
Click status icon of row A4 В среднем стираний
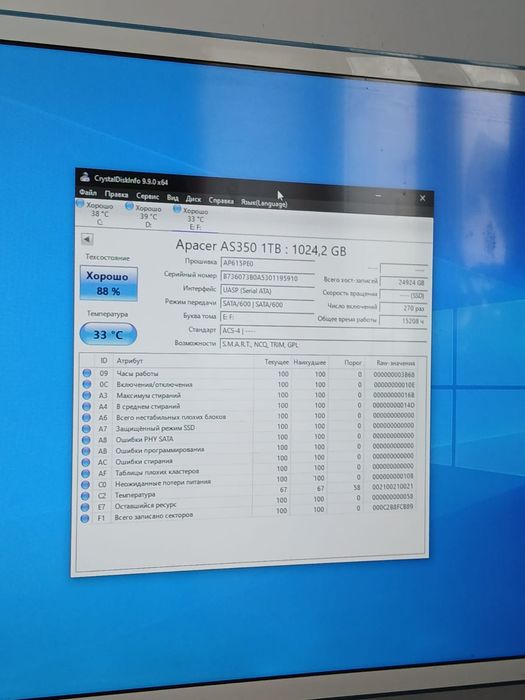(x=86, y=406)
